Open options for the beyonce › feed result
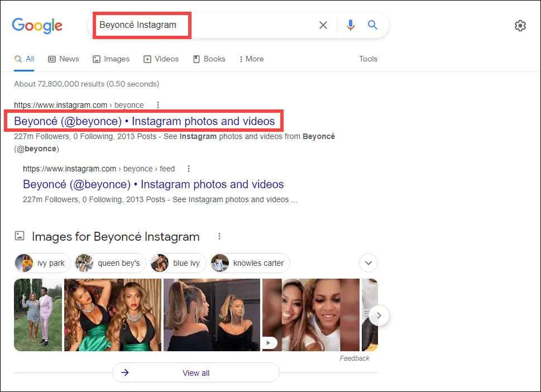The width and height of the screenshot is (541, 392). [188, 169]
